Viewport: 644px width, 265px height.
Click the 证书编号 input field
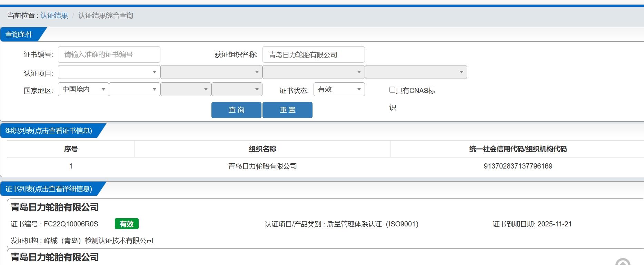click(109, 54)
